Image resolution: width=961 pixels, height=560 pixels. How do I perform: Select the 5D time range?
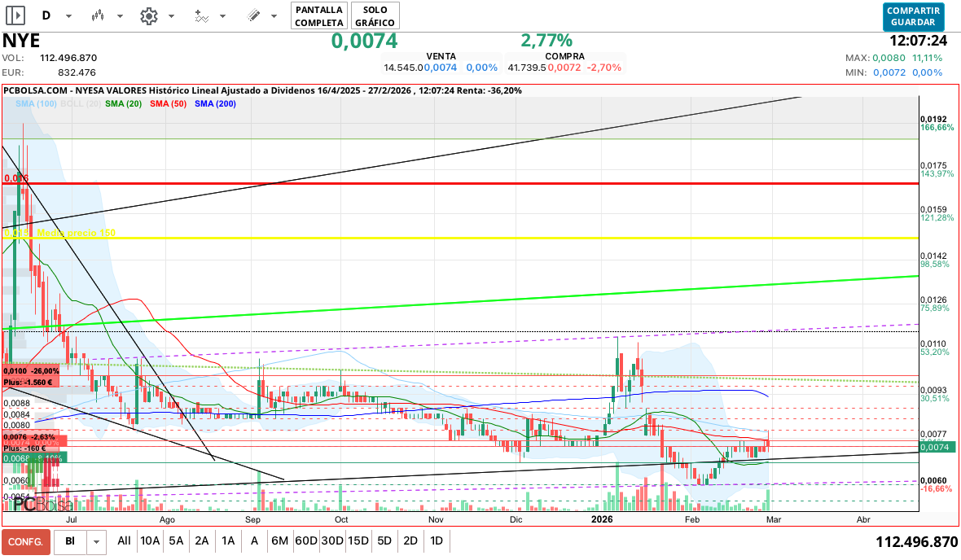[x=384, y=541]
